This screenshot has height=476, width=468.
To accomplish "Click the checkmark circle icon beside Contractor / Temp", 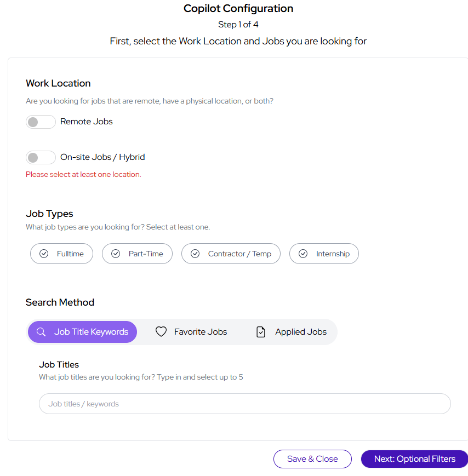I will point(195,254).
